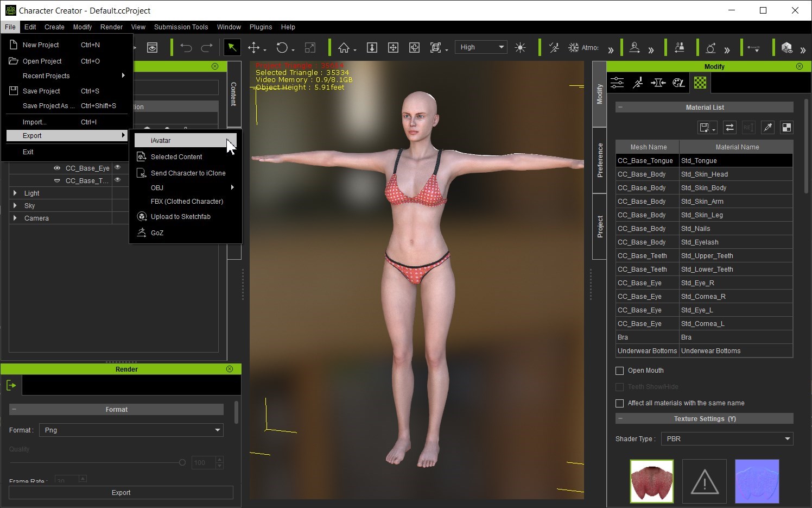Expand the Light tree item
This screenshot has width=812, height=508.
[15, 193]
